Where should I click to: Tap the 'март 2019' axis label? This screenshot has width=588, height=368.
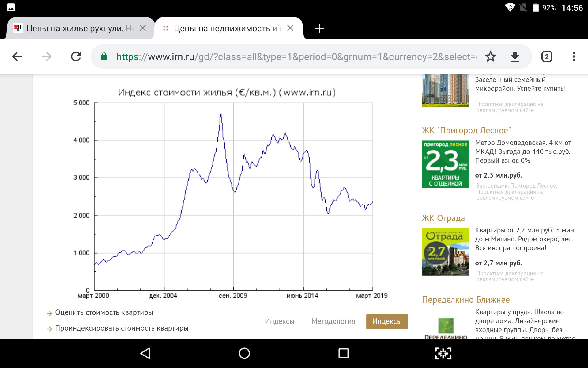pos(372,296)
